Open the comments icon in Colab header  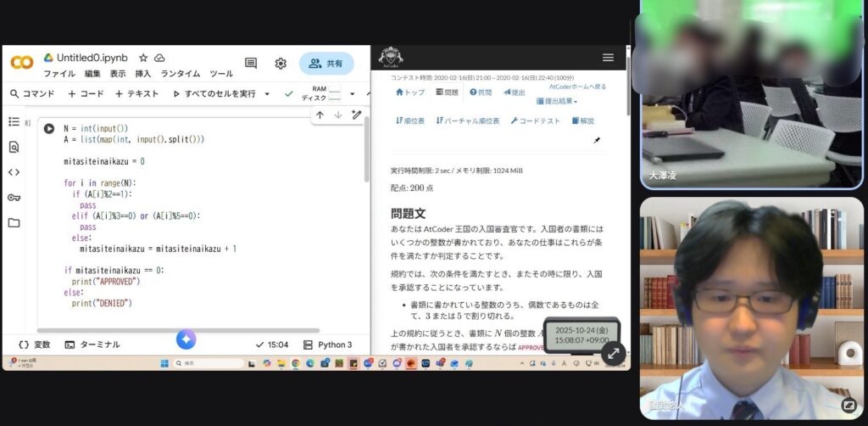click(251, 64)
